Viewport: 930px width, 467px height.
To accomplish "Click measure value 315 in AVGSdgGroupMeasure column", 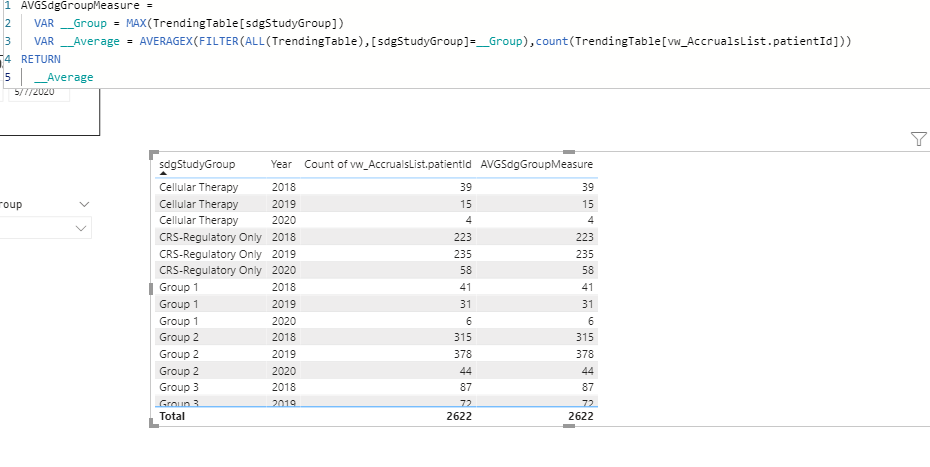I will tap(584, 337).
